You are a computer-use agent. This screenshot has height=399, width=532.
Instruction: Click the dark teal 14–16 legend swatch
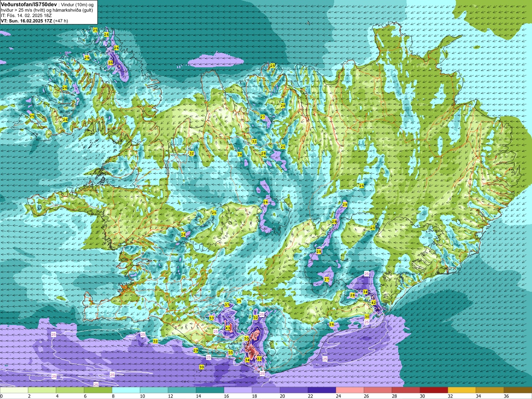click(209, 390)
